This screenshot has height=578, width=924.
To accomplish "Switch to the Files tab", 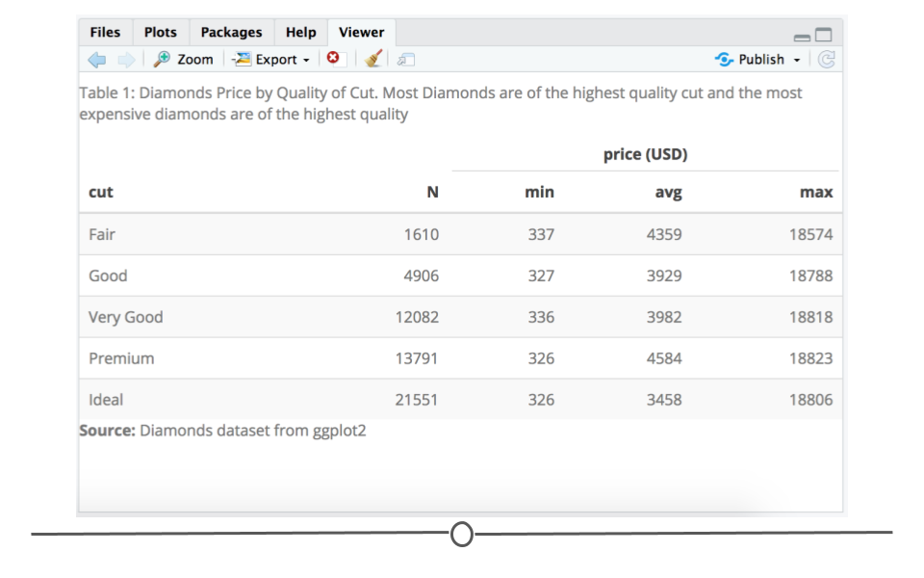I will coord(105,33).
